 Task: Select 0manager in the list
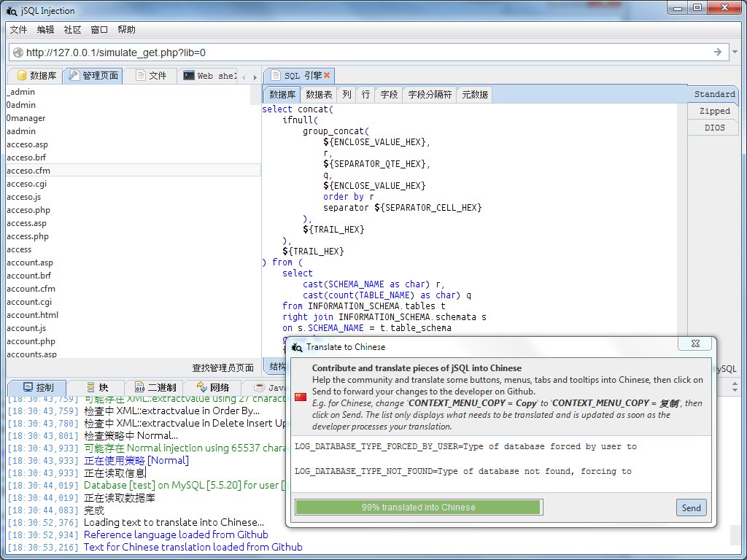click(x=133, y=117)
